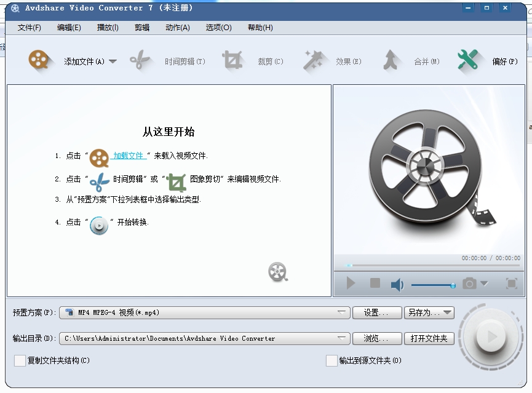Maximize the Avdshare Video Converter window
Screen dimensions: 532x393
486,7
